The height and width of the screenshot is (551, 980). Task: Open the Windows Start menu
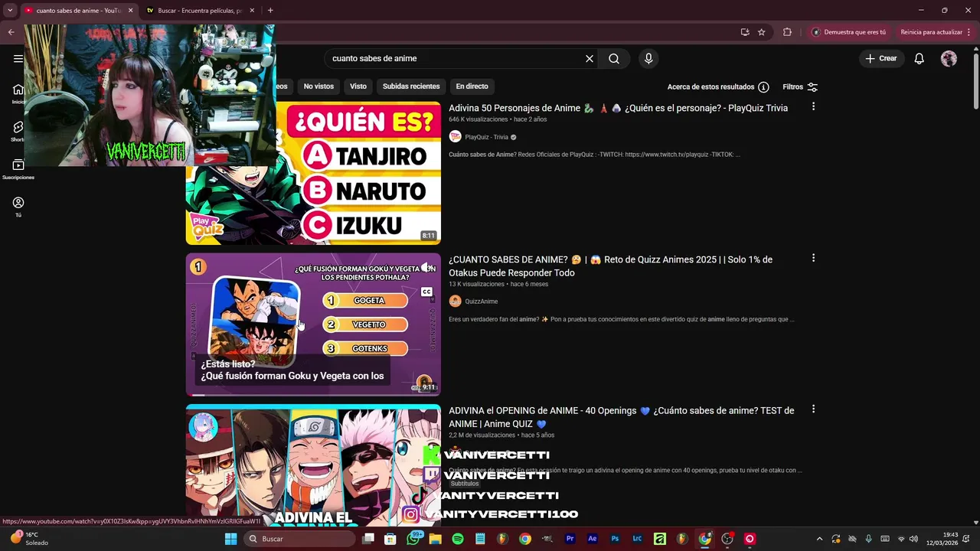[x=230, y=539]
